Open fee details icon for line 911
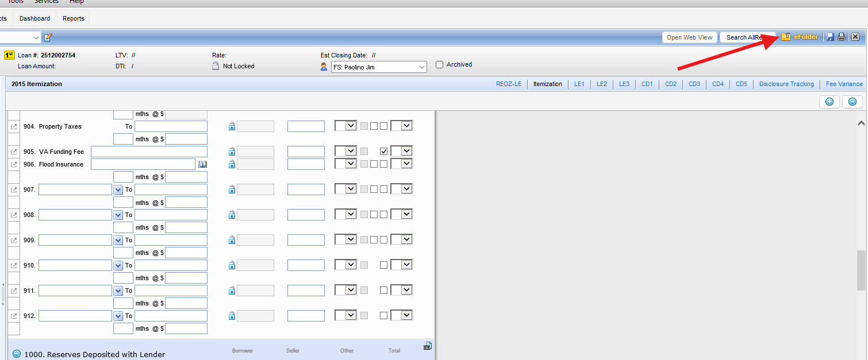Viewport: 868px width, 360px height. coord(14,291)
